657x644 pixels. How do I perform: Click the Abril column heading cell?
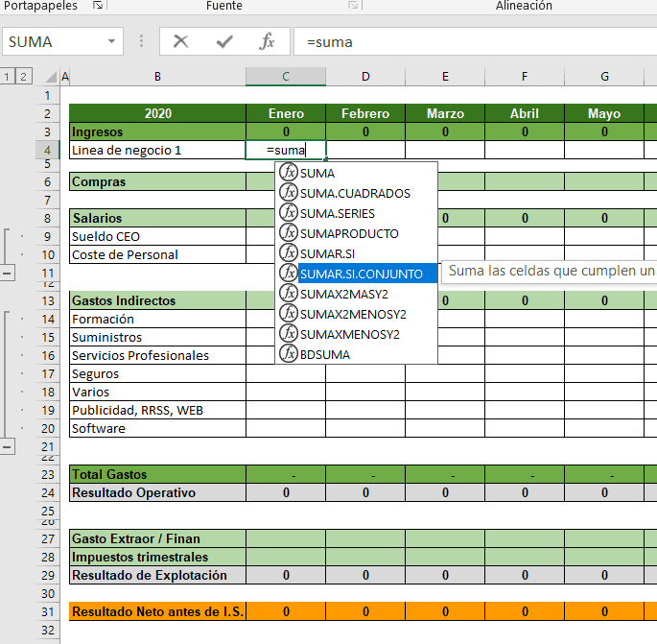[525, 113]
